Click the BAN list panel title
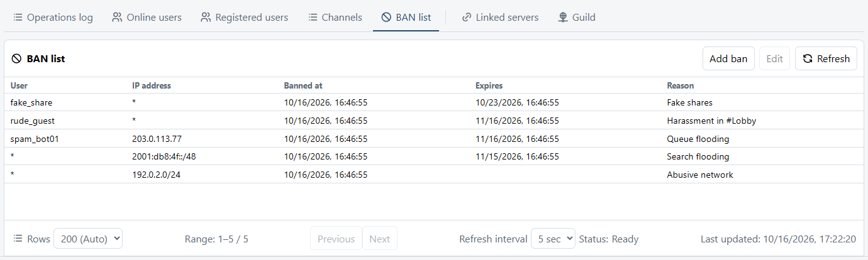 pyautogui.click(x=46, y=59)
